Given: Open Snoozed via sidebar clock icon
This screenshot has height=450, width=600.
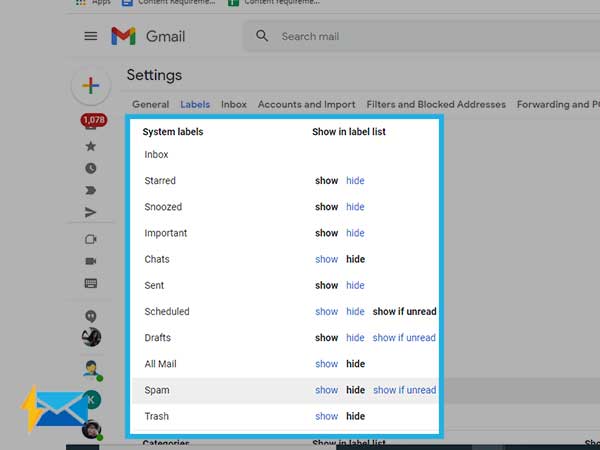Looking at the screenshot, I should click(91, 168).
